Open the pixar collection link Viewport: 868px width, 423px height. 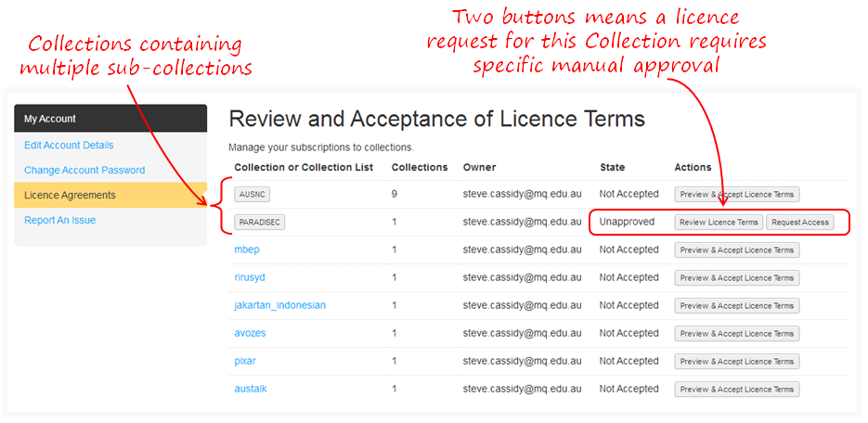point(245,361)
